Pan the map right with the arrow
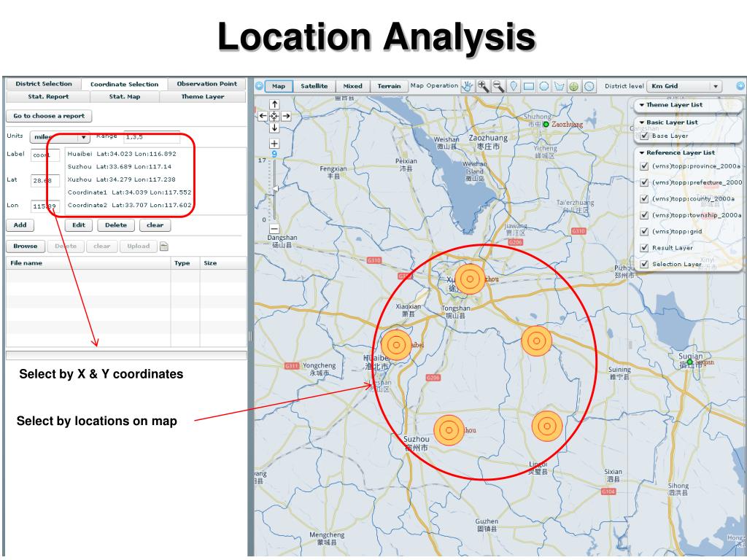Viewport: 747px width, 560px height. coord(286,116)
